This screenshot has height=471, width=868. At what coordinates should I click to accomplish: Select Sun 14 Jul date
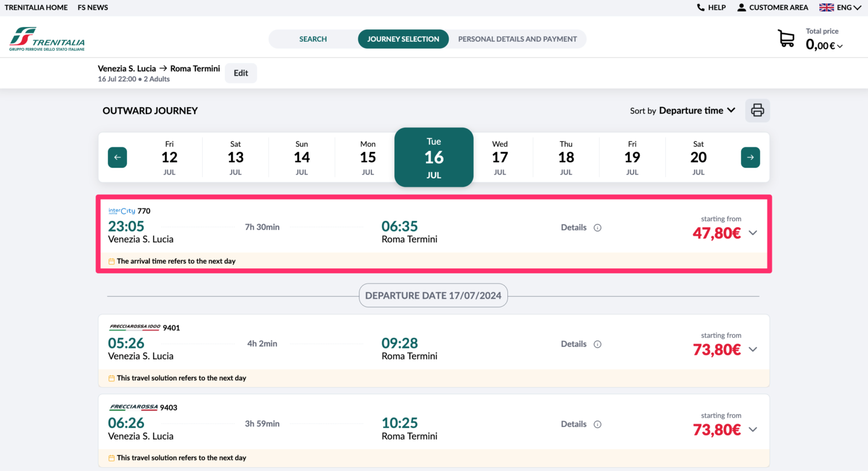pos(302,158)
